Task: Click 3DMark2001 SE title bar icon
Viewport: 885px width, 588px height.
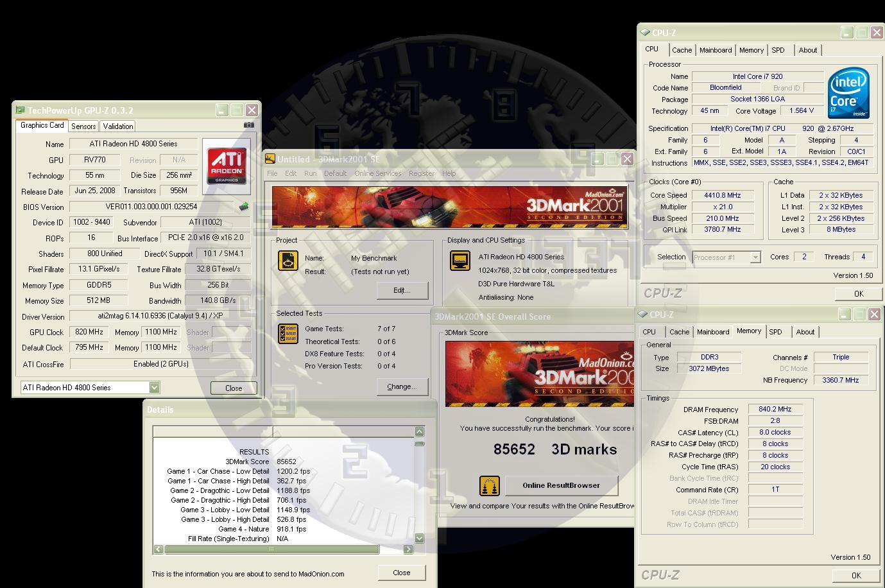Action: point(270,159)
